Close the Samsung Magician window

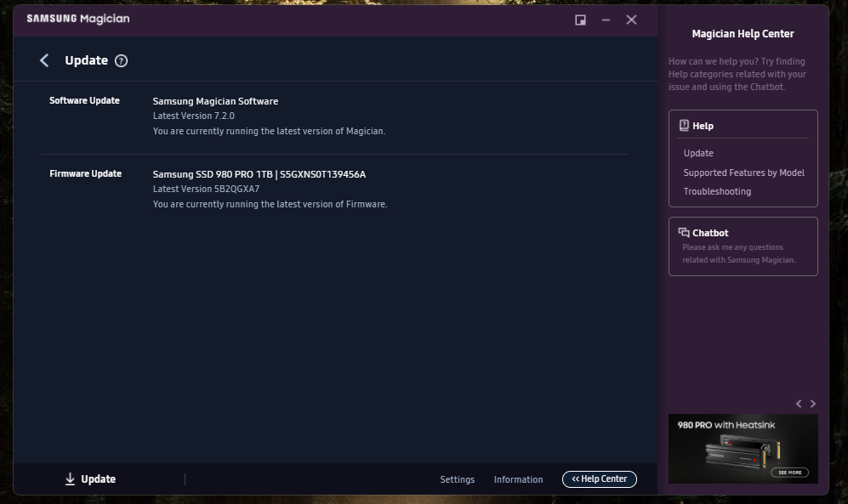pos(631,20)
